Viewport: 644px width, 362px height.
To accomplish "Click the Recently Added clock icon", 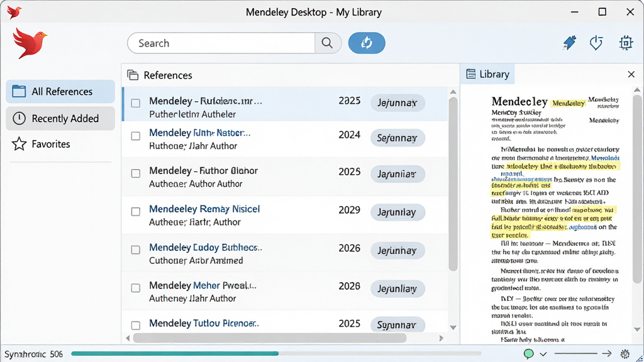I will pos(19,118).
